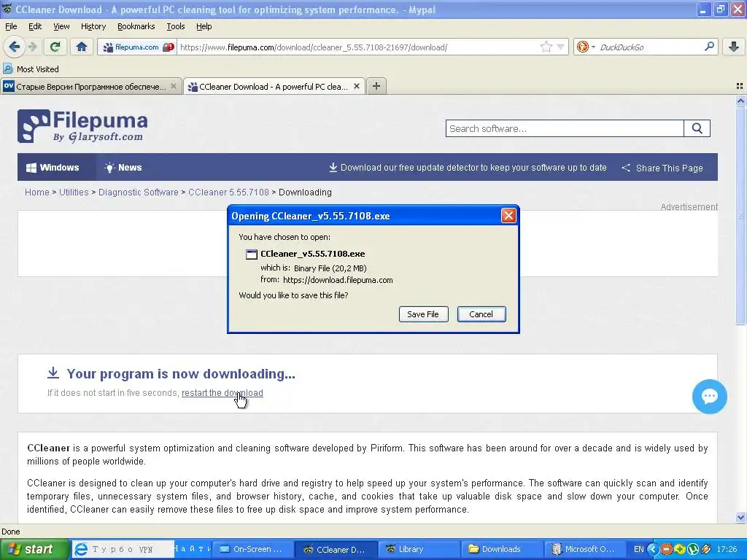
Task: Show the all-tabs list icon
Action: (x=740, y=86)
